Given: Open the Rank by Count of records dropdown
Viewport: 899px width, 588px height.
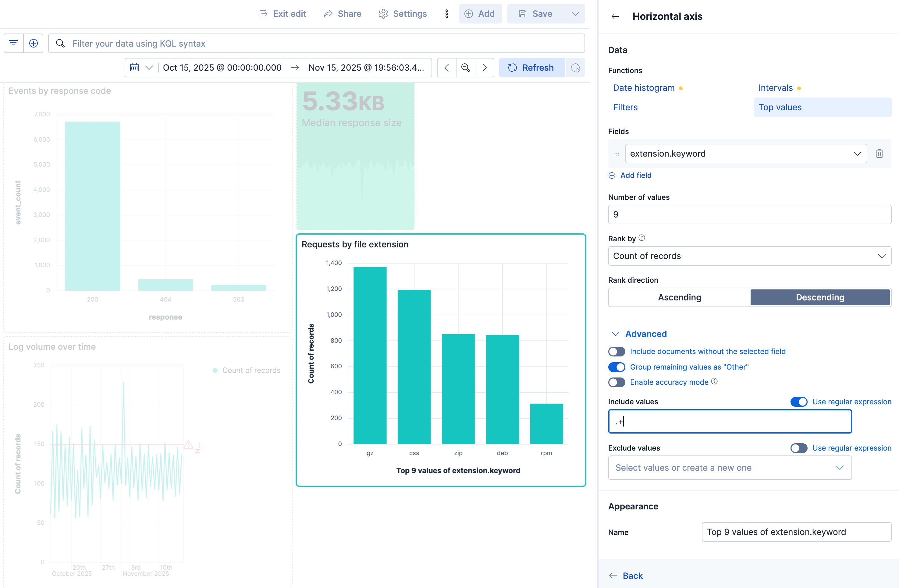Looking at the screenshot, I should coord(749,256).
